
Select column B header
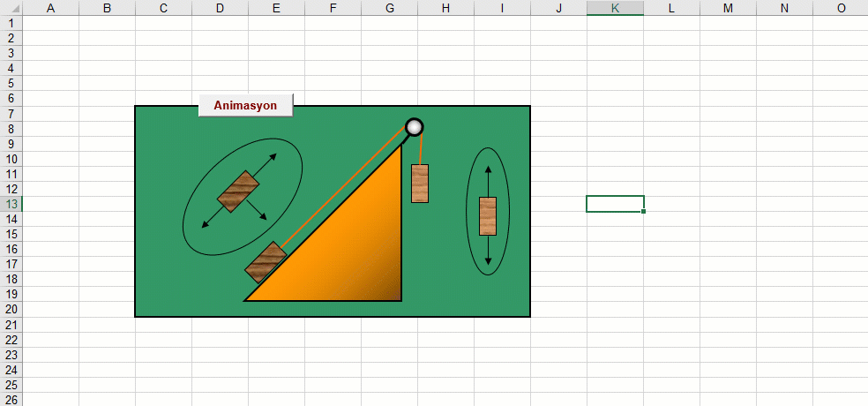108,8
